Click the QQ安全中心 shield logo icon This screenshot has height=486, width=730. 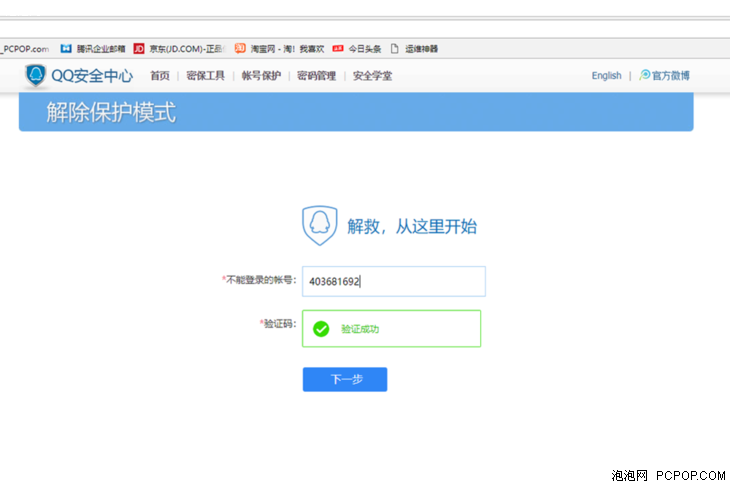pos(36,76)
